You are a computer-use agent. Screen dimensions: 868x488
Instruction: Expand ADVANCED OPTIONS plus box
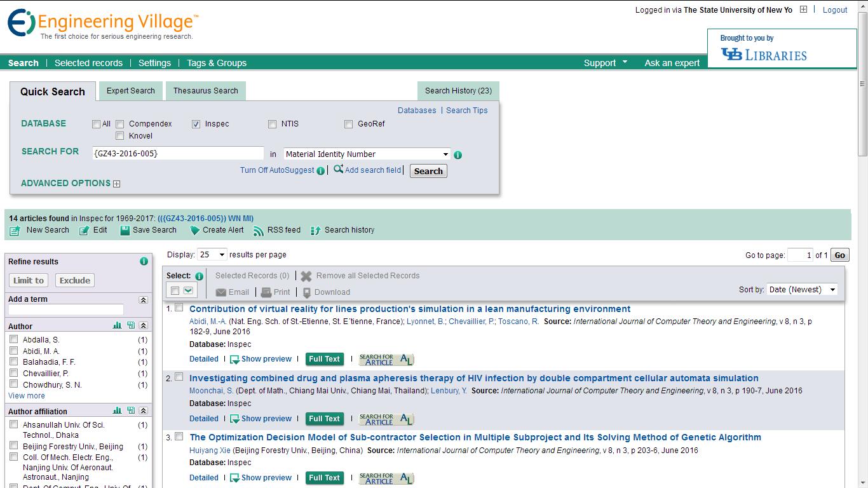pos(116,184)
